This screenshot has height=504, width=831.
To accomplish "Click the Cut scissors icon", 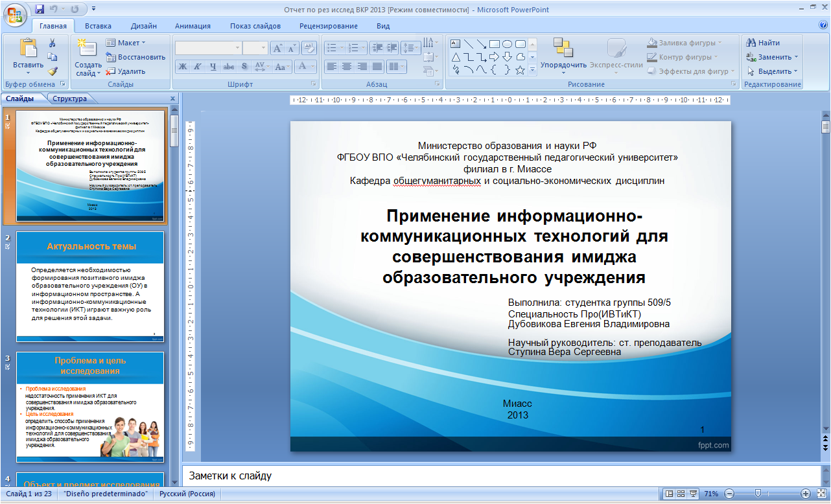I will tap(53, 43).
